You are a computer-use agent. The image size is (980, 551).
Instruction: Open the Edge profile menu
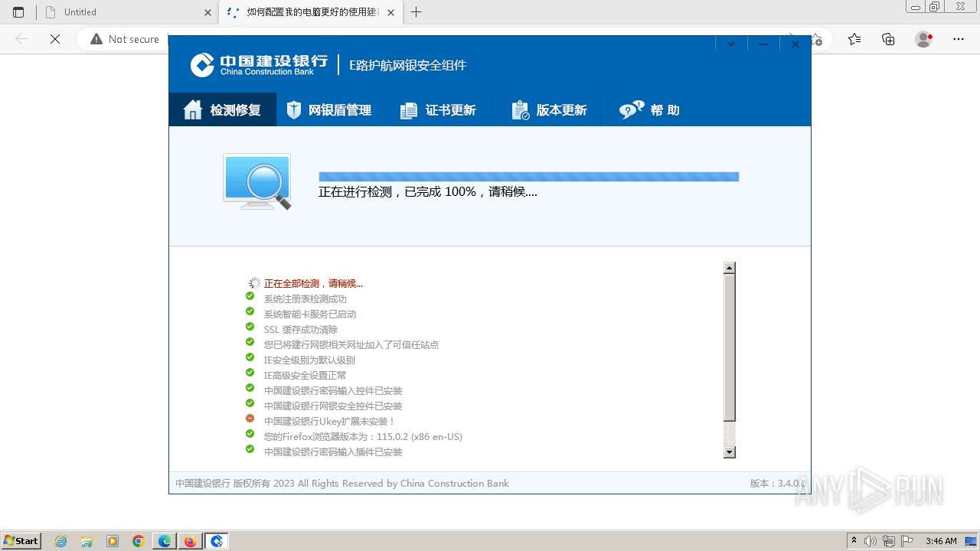(924, 39)
